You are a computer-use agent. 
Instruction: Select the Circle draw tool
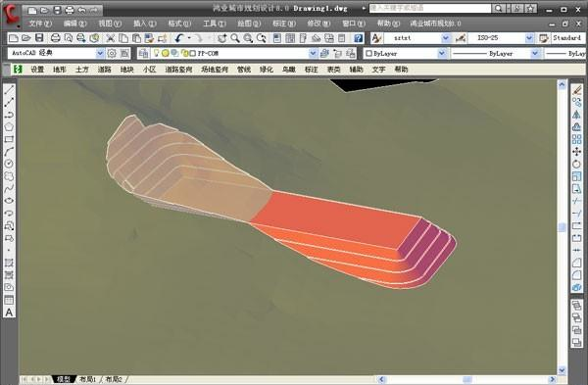pos(9,164)
